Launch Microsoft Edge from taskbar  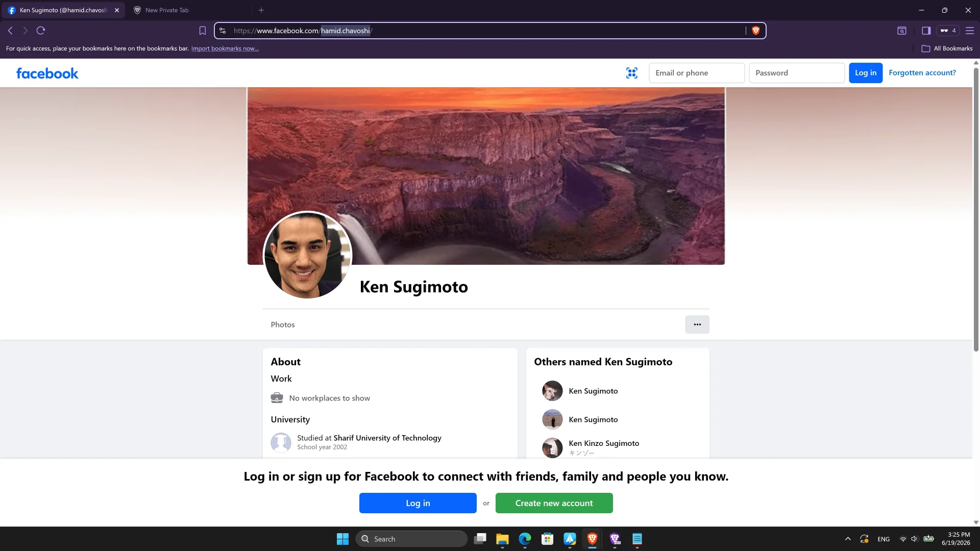(525, 539)
